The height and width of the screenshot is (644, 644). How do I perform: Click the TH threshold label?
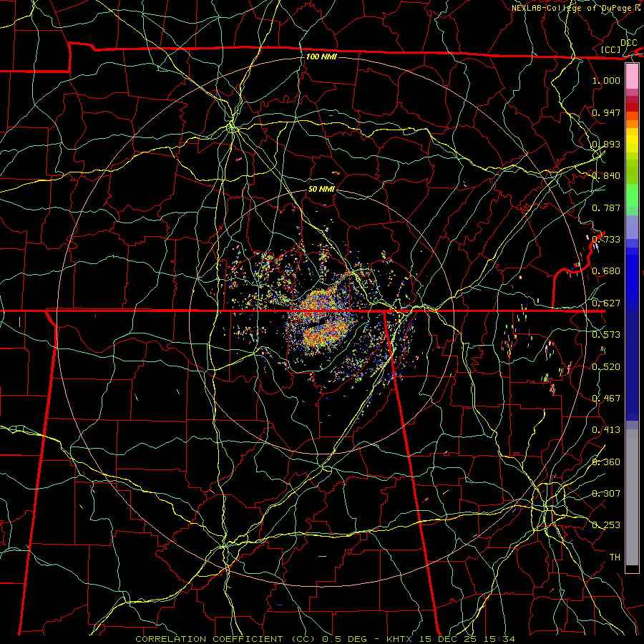615,557
